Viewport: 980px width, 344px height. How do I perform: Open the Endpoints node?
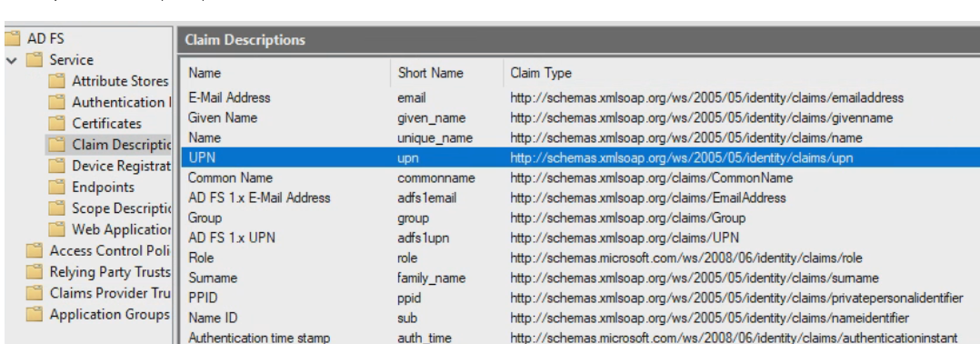[x=103, y=187]
